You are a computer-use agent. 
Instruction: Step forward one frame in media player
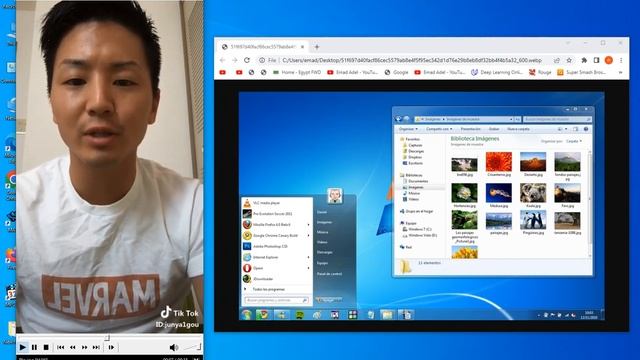click(111, 347)
